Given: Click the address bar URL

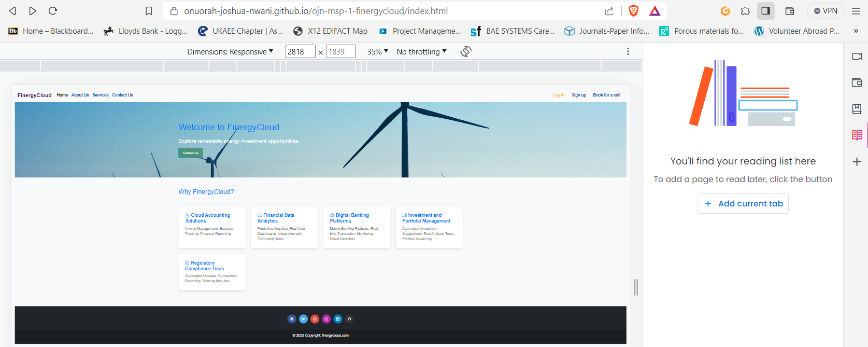Looking at the screenshot, I should [316, 11].
